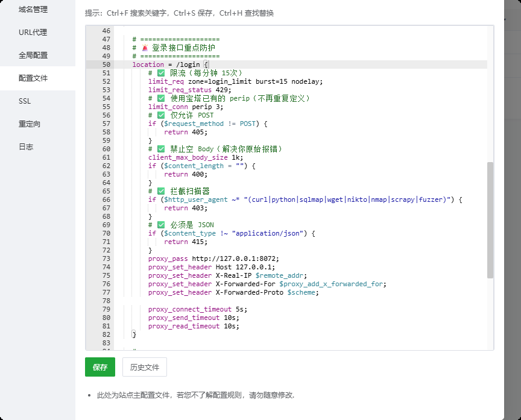Click the Ctrl+F shortcut hint text
Viewport: 521px width, 420px height.
pos(136,13)
